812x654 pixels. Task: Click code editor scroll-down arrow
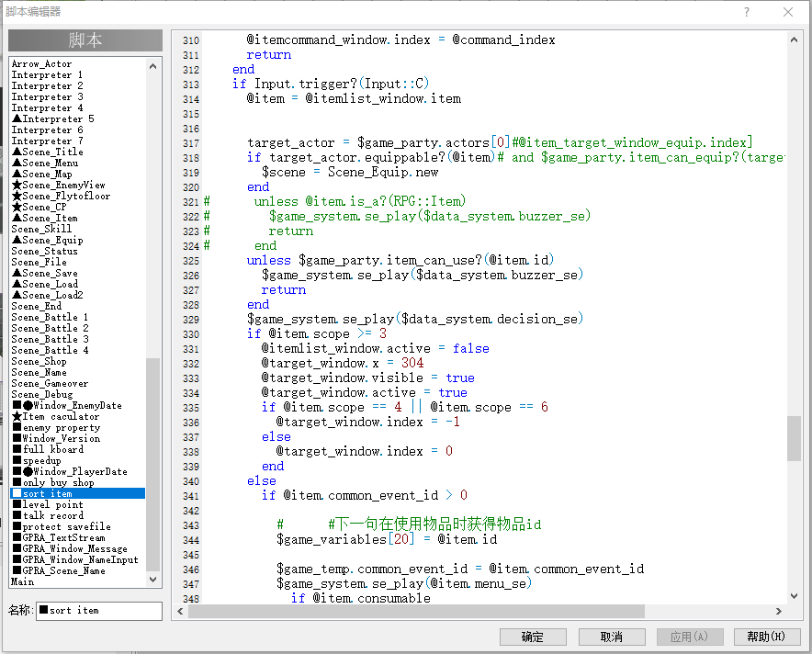pyautogui.click(x=794, y=596)
